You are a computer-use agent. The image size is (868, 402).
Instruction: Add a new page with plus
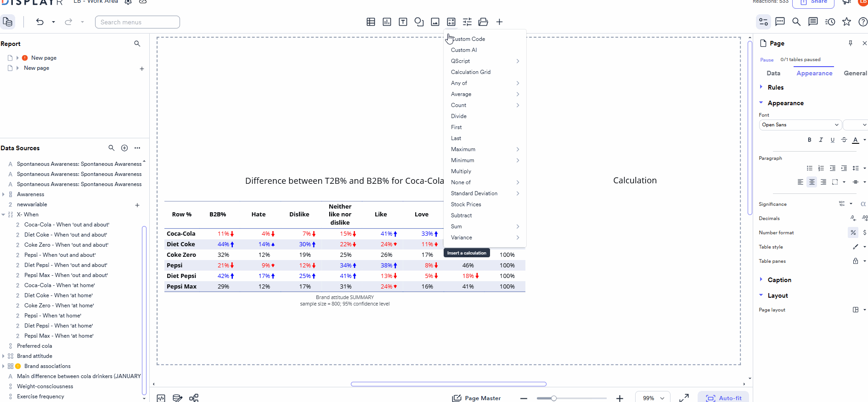coord(142,68)
